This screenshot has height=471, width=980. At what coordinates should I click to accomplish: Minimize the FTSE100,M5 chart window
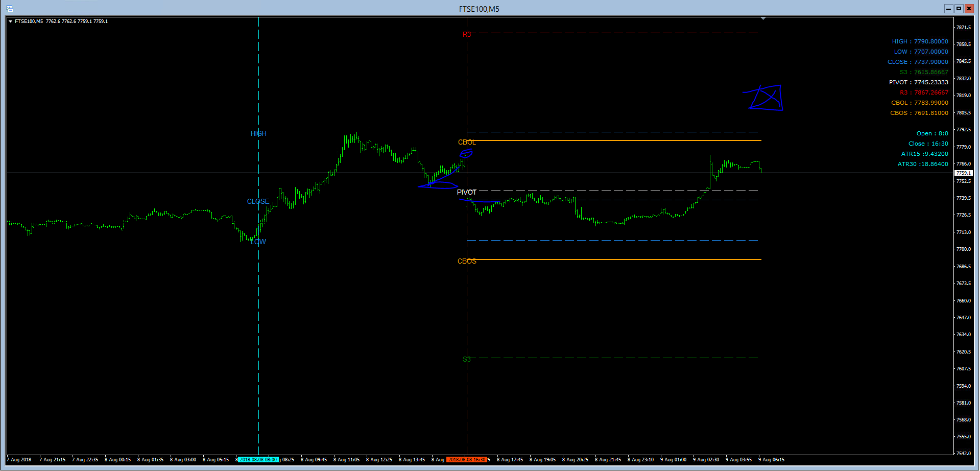tap(948, 9)
